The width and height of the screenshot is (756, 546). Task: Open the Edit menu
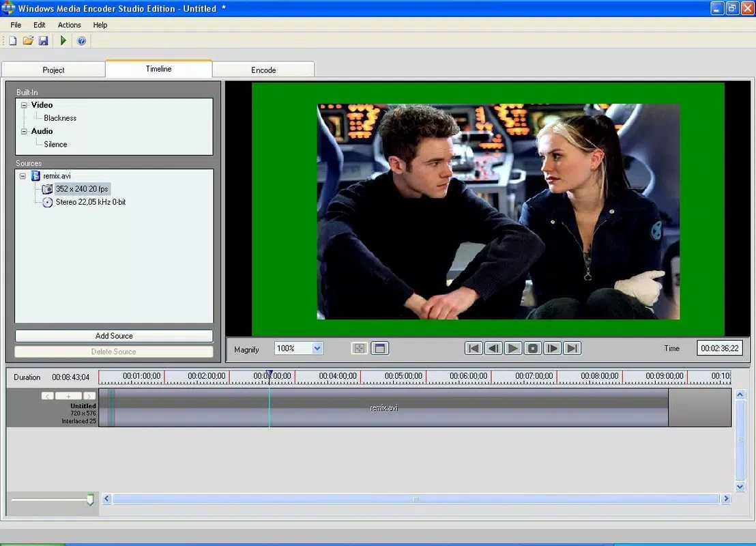39,25
